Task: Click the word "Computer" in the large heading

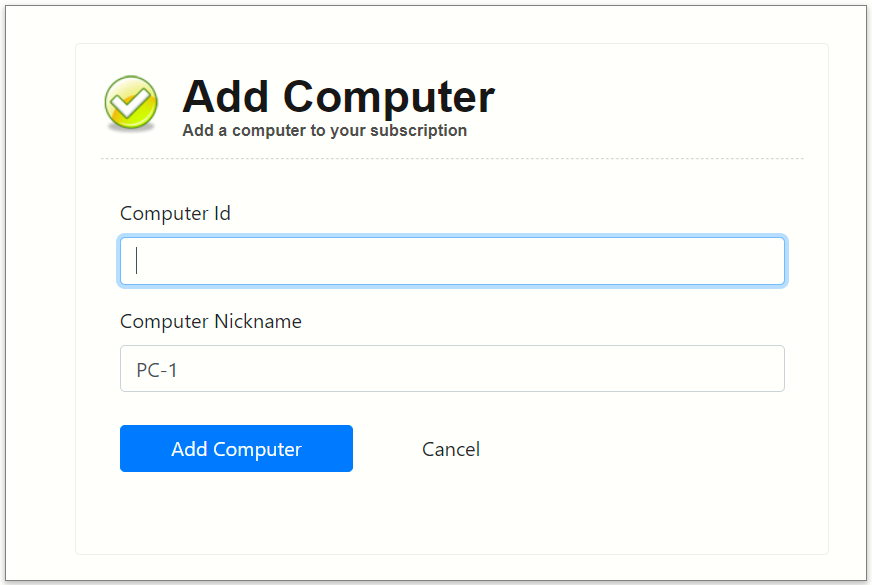Action: (389, 97)
